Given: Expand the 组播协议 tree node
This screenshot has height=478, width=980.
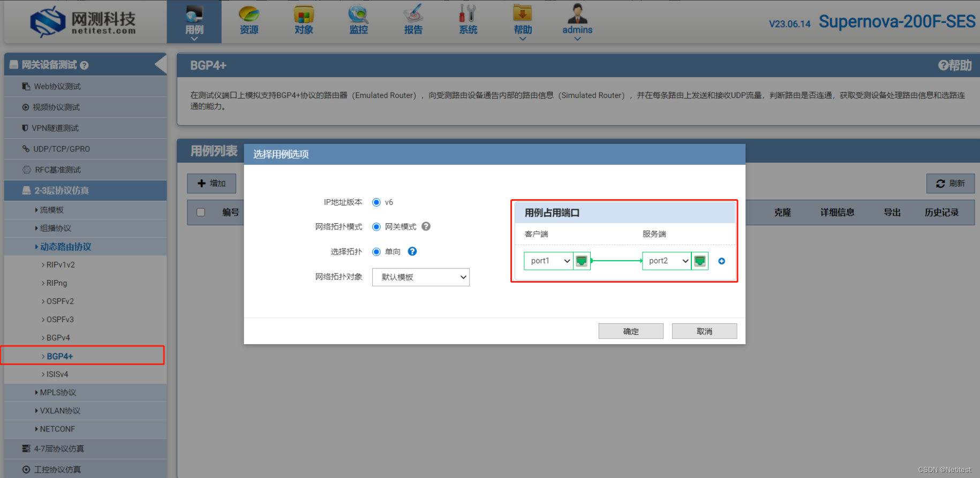Looking at the screenshot, I should point(85,229).
